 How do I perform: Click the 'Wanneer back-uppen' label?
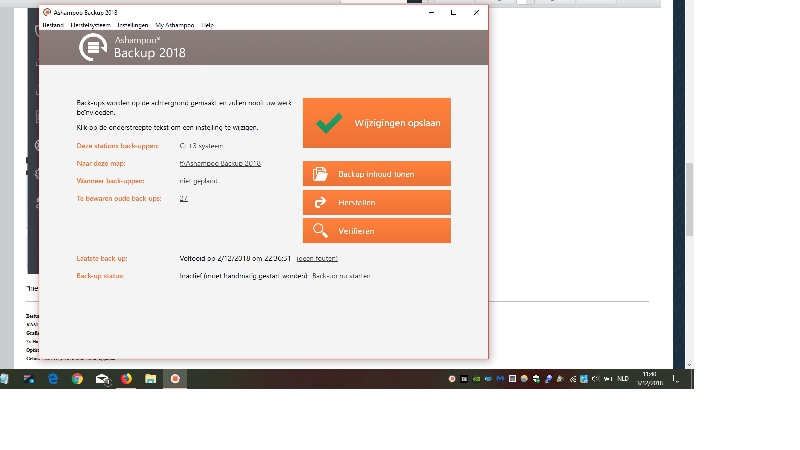click(x=111, y=181)
